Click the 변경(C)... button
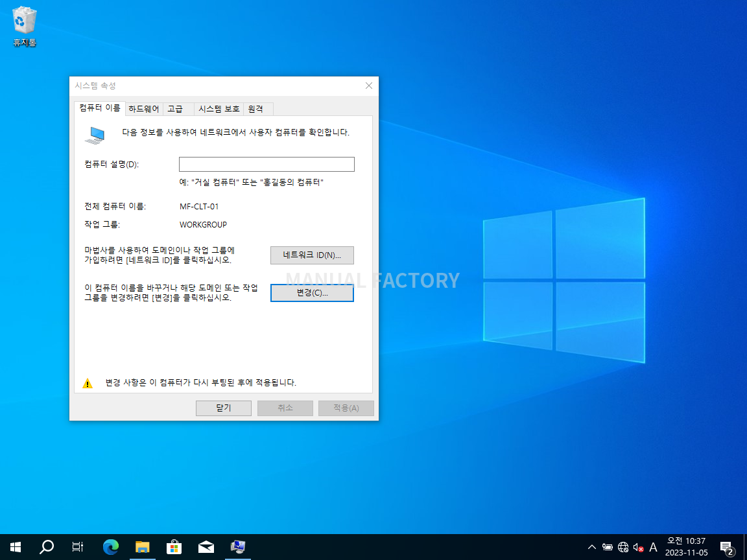 312,293
